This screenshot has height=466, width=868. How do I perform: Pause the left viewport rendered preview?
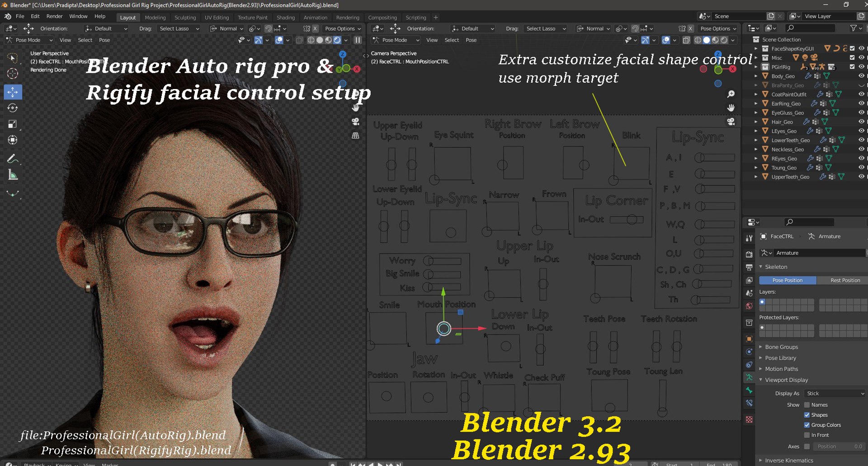[x=358, y=40]
